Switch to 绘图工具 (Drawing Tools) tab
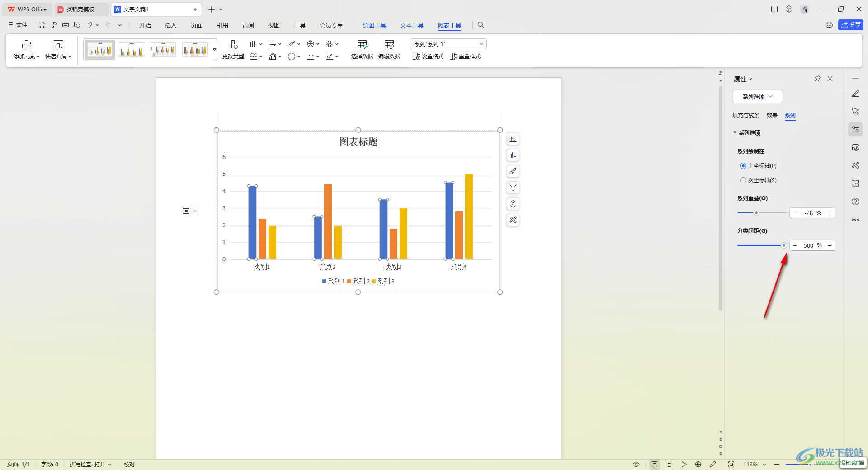This screenshot has width=868, height=470. coord(374,25)
